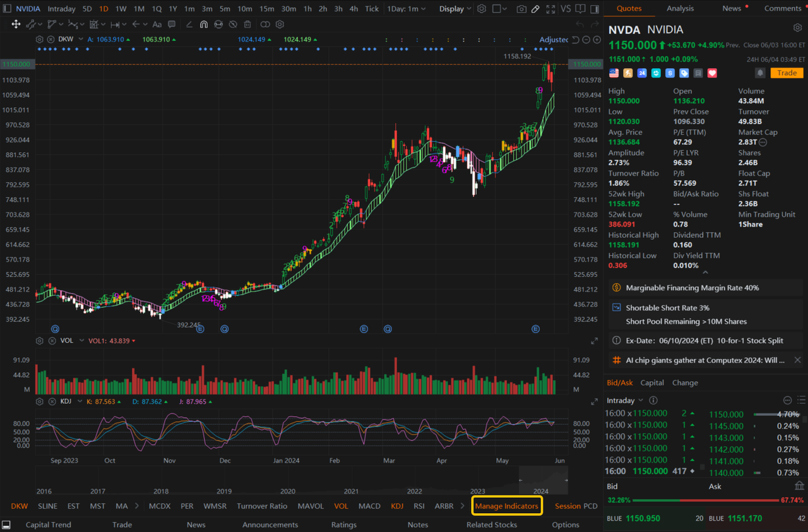This screenshot has width=808, height=532.
Task: Remove the DKW indicator with its X icon
Action: click(x=49, y=39)
